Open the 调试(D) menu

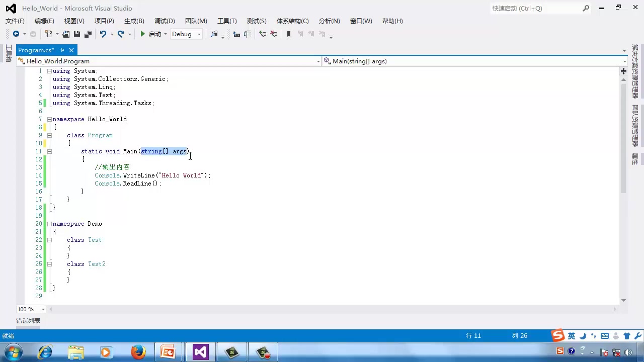pos(165,21)
